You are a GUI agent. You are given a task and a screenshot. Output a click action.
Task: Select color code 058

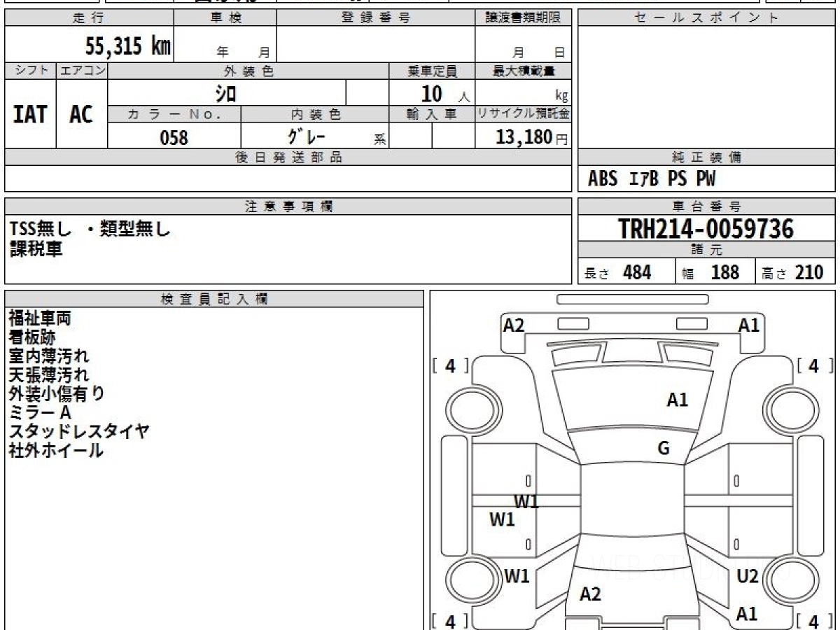174,137
